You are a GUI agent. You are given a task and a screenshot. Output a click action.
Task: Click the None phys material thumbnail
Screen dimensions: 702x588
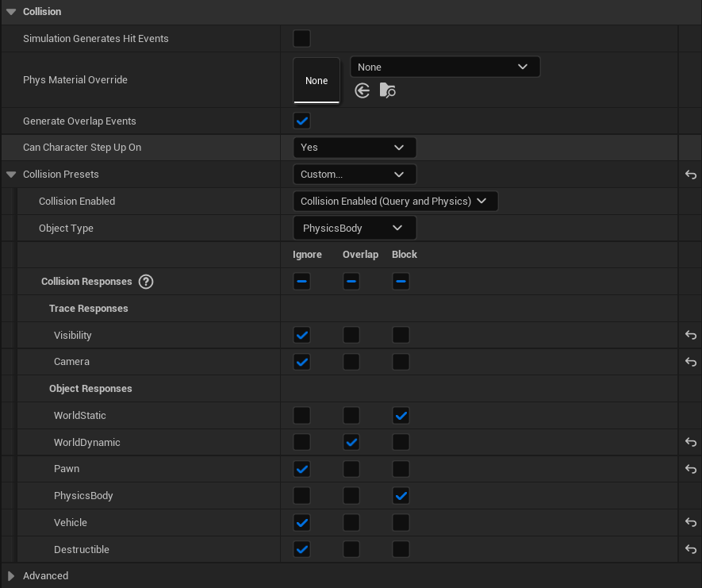tap(316, 80)
